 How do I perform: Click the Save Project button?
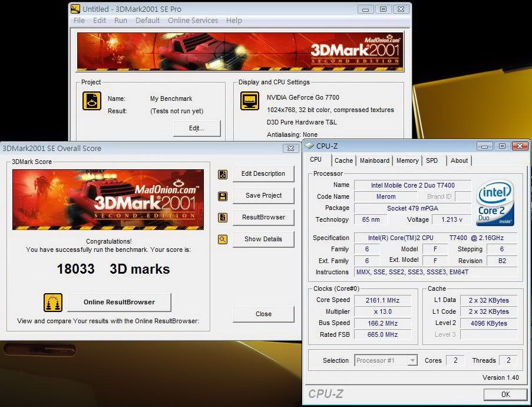[263, 195]
